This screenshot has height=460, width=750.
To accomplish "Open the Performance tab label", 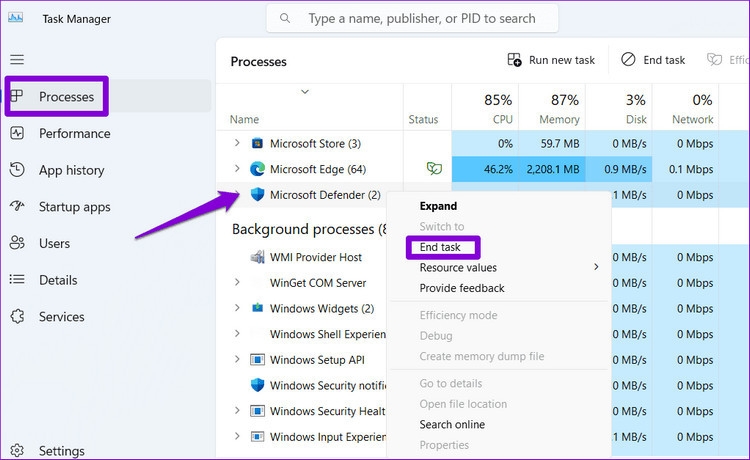I will coord(75,133).
